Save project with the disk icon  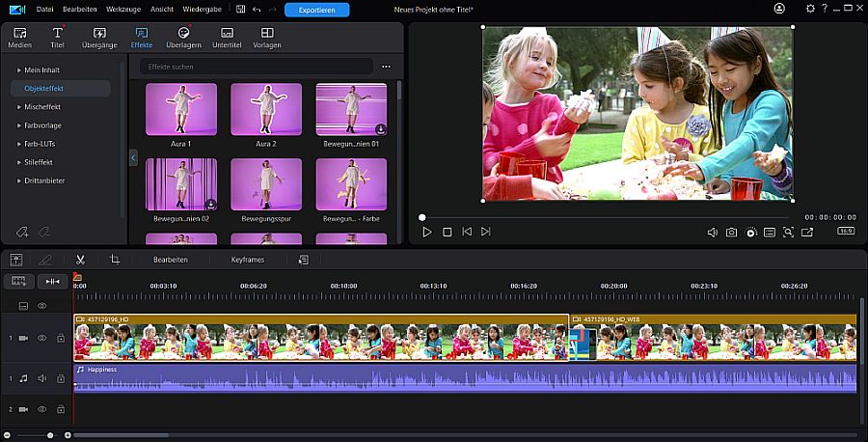click(x=240, y=10)
